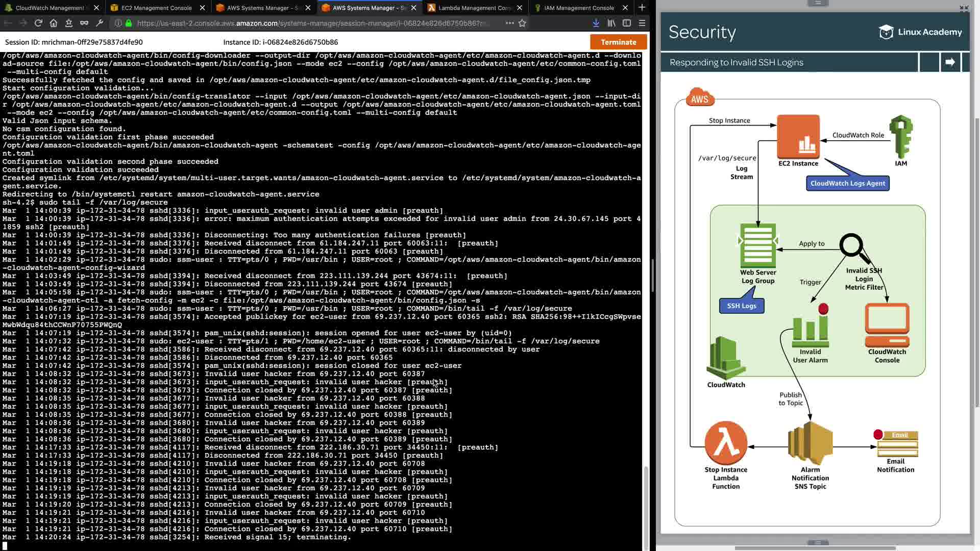This screenshot has width=980, height=551.
Task: Open the Firefox downloads panel
Action: click(x=596, y=23)
